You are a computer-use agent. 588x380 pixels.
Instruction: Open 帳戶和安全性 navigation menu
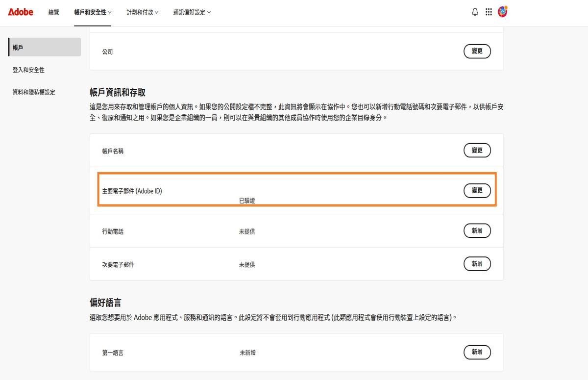coord(91,13)
